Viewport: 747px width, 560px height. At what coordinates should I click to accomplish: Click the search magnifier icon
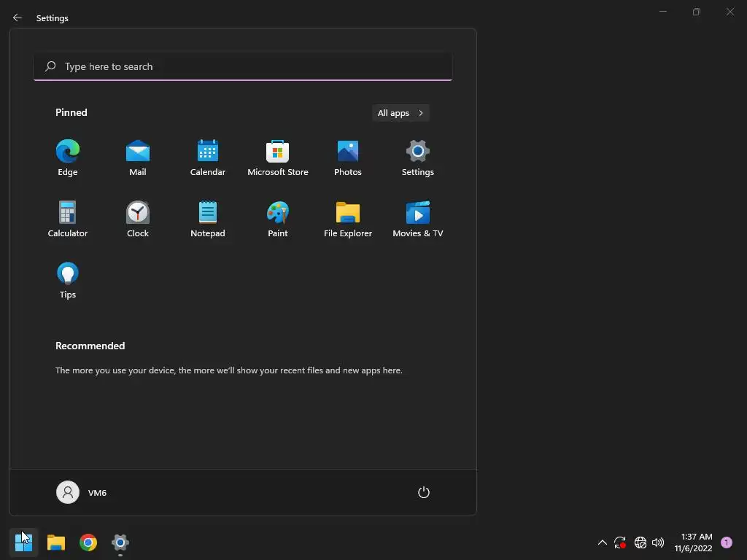[50, 66]
